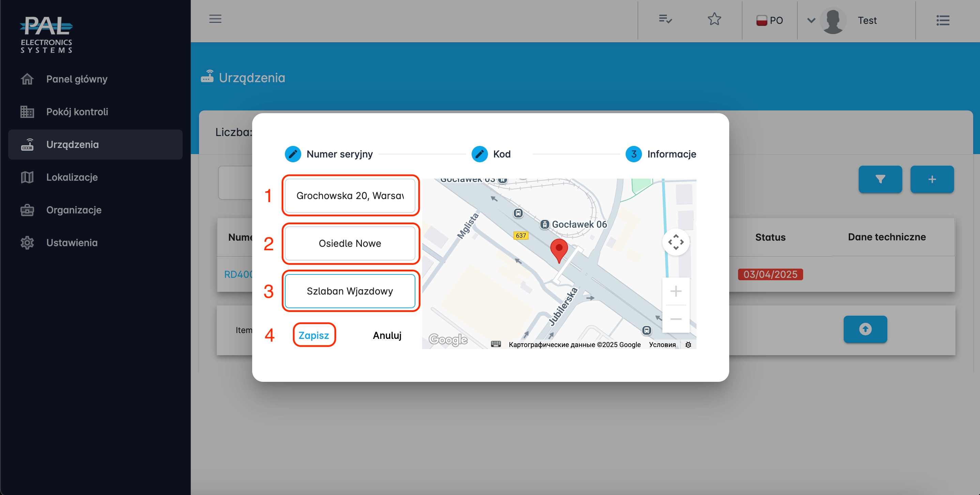980x495 pixels.
Task: Click the star favorites icon
Action: pos(714,19)
